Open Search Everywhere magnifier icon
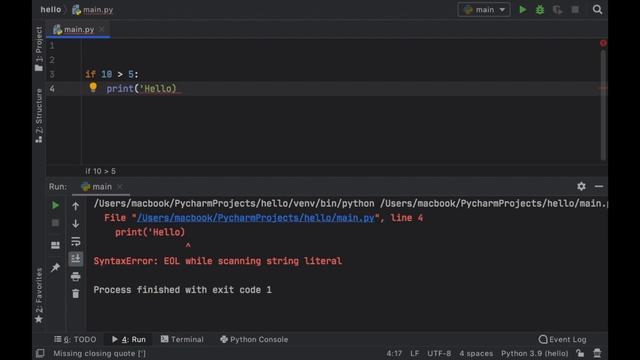The width and height of the screenshot is (640, 360). tap(597, 9)
